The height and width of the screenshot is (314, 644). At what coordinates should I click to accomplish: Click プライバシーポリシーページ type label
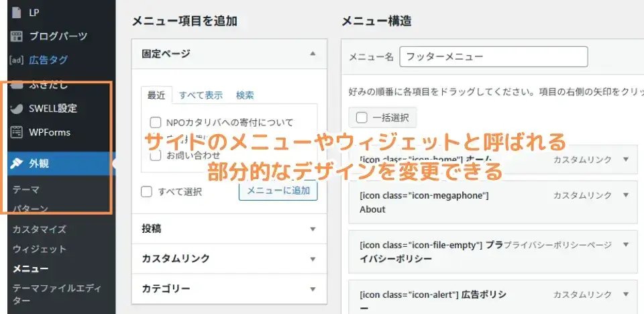pos(557,245)
